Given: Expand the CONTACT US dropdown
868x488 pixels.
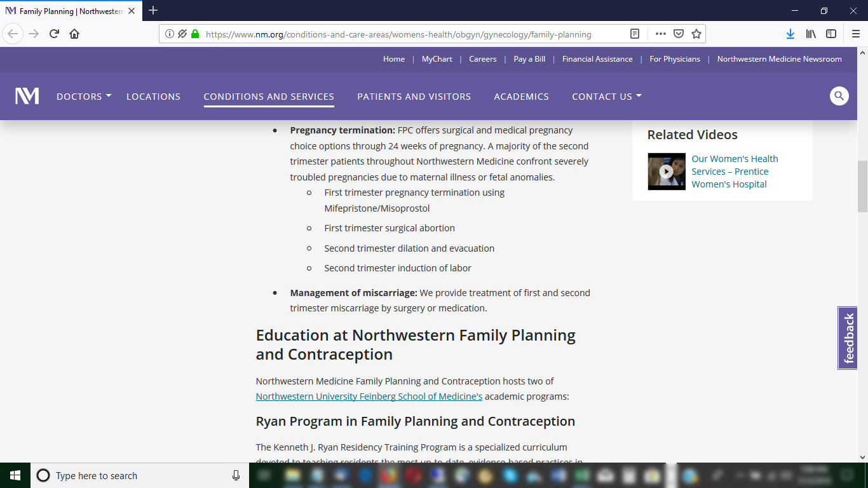Looking at the screenshot, I should point(607,97).
